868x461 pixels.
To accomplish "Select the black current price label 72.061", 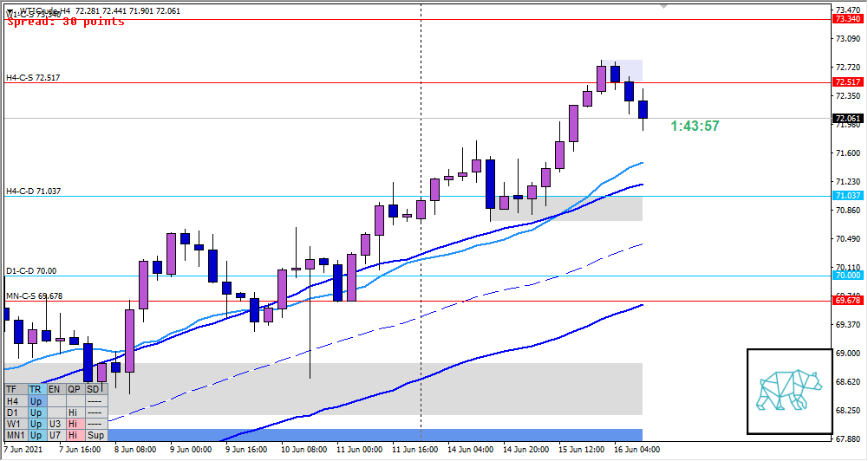I will tap(845, 119).
